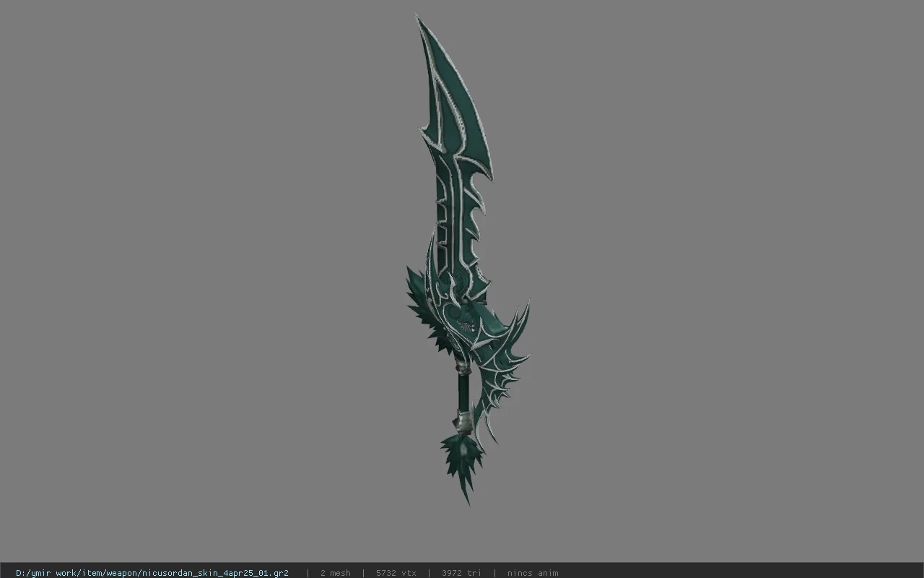Click the file path nicusordan_skin_4apr25_01.gr2
This screenshot has width=924, height=578.
152,573
